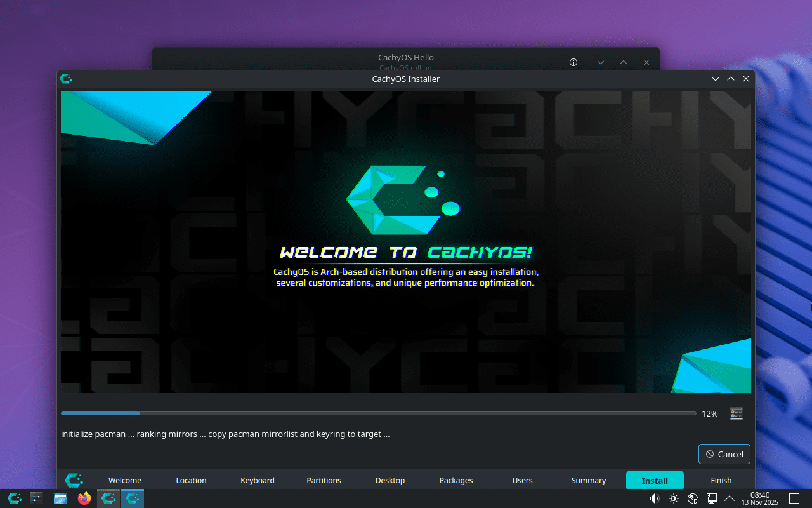This screenshot has height=508, width=812.
Task: Open the Dolphin file manager icon
Action: point(60,498)
